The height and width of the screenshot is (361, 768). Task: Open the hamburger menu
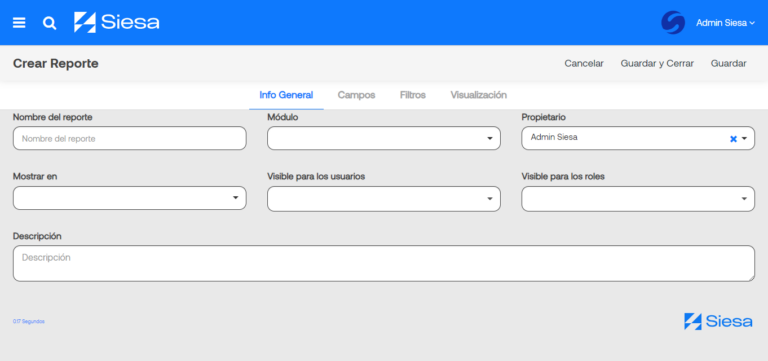pos(19,23)
